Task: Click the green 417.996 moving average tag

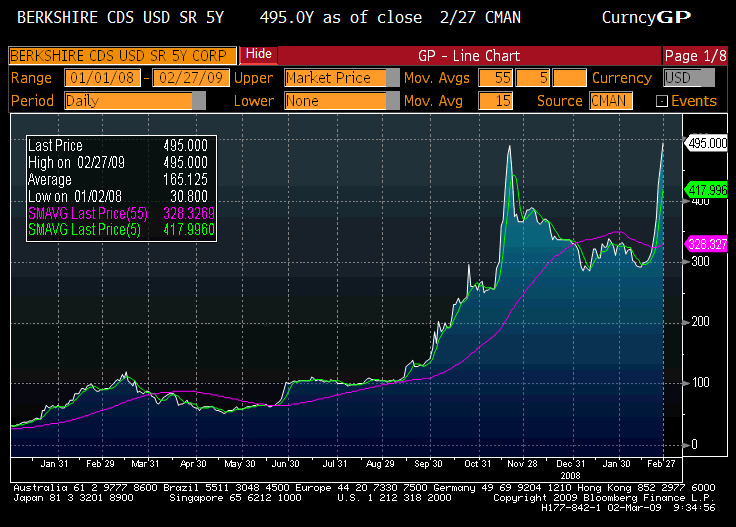Action: click(x=706, y=190)
